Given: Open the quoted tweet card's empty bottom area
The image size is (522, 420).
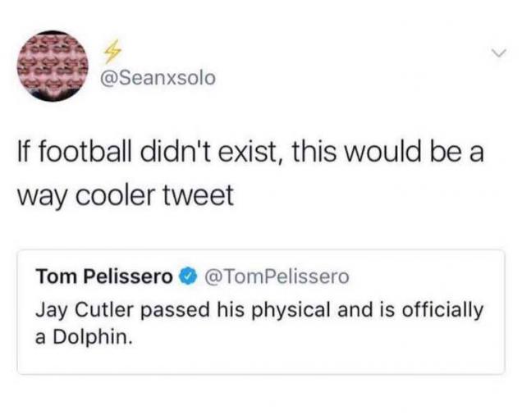Looking at the screenshot, I should pyautogui.click(x=261, y=361).
